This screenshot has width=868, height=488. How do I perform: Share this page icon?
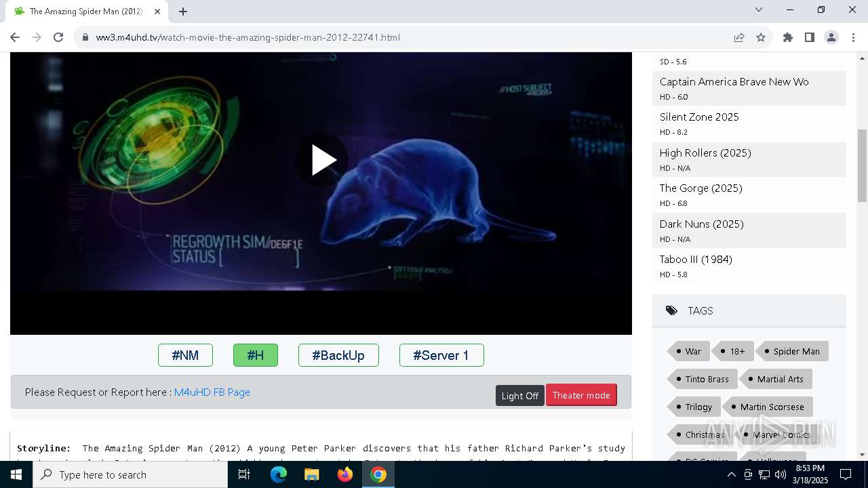tap(739, 37)
